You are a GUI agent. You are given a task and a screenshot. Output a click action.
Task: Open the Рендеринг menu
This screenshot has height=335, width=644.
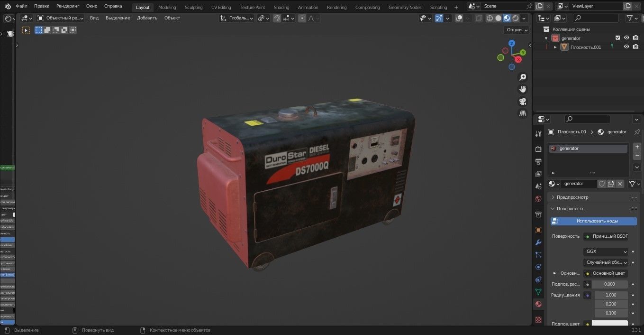click(68, 6)
